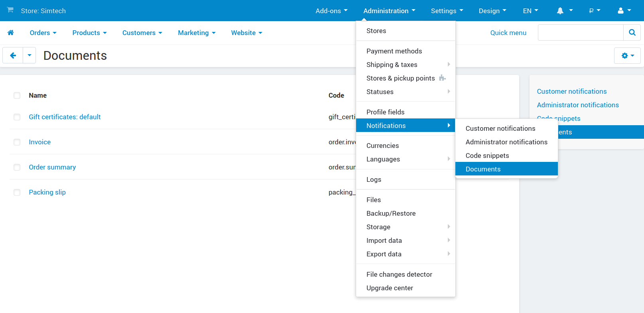Expand the Products menu
644x313 pixels.
coord(90,33)
